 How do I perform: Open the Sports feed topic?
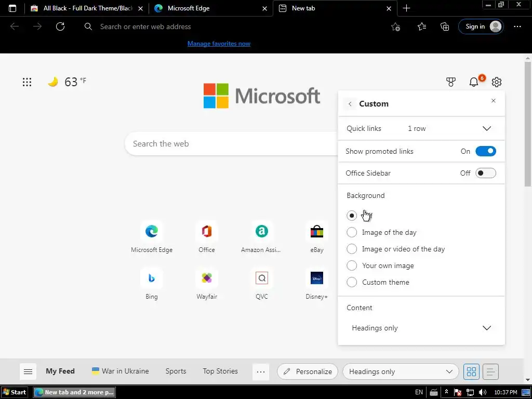point(176,371)
